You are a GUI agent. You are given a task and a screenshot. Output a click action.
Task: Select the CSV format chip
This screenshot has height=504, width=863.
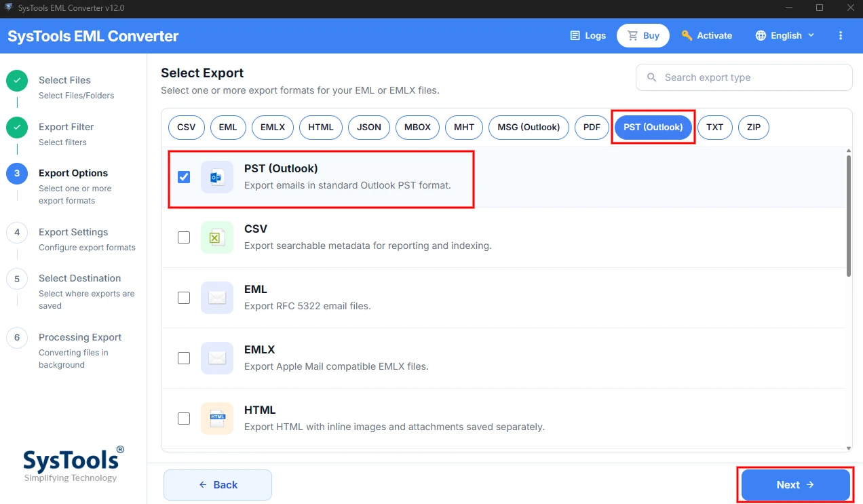pyautogui.click(x=187, y=127)
